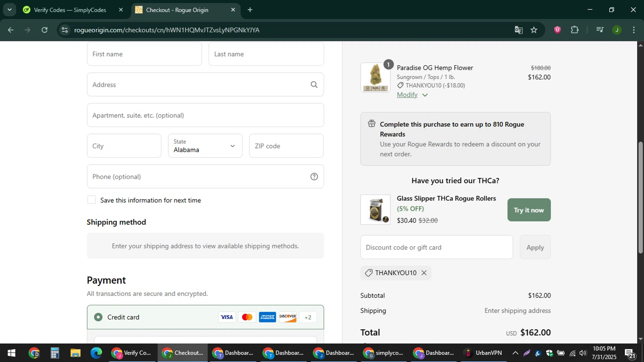This screenshot has width=644, height=362.
Task: Check Save this information for next time
Action: click(91, 200)
